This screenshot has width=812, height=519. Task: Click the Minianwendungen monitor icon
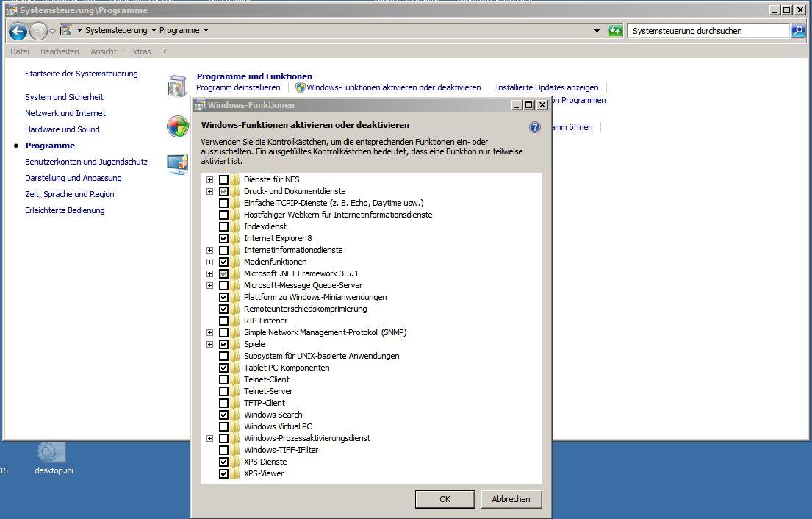[178, 165]
